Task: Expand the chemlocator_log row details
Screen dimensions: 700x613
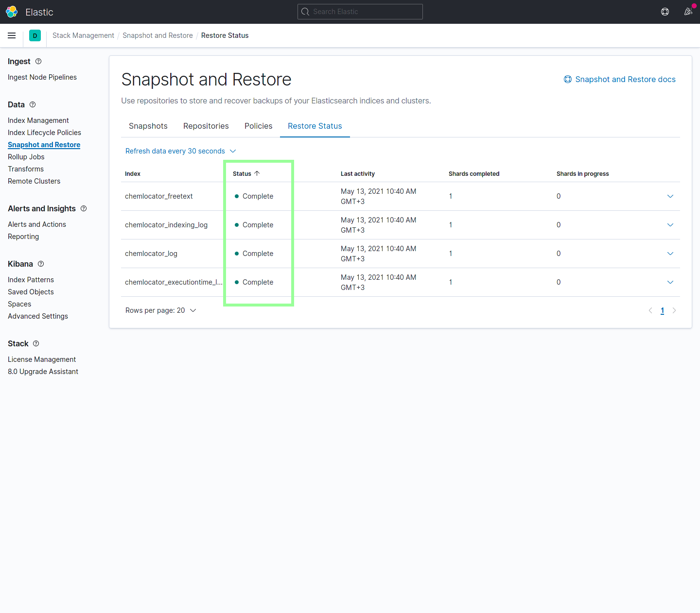Action: pyautogui.click(x=670, y=254)
